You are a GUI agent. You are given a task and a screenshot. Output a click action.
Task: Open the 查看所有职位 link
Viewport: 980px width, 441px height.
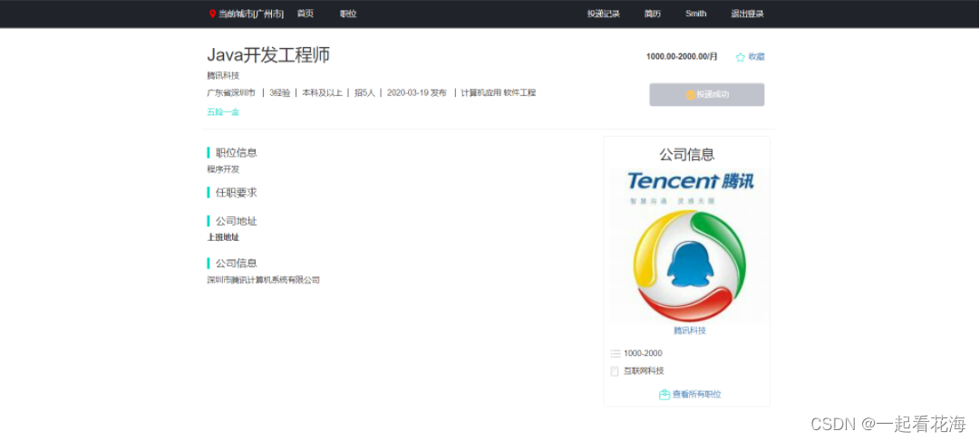697,395
